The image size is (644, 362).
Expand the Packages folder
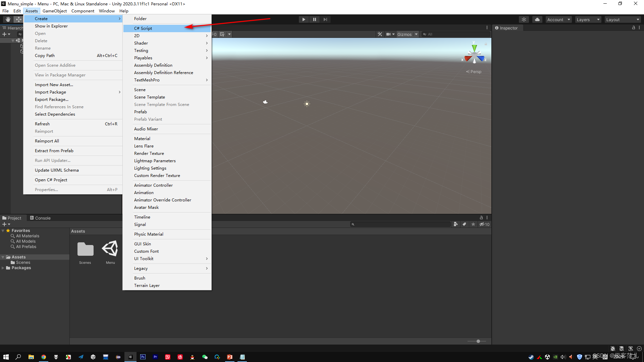pos(3,268)
